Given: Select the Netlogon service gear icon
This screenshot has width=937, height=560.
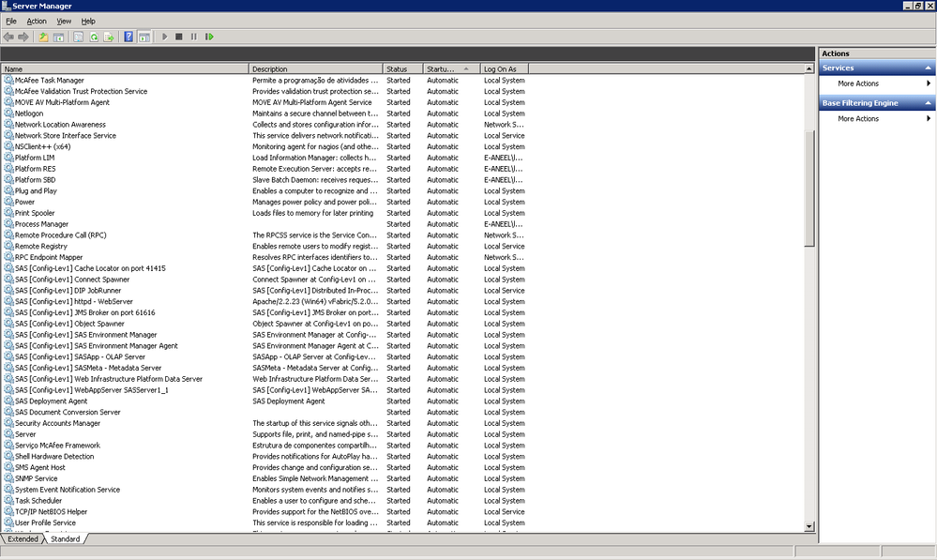Looking at the screenshot, I should point(8,114).
